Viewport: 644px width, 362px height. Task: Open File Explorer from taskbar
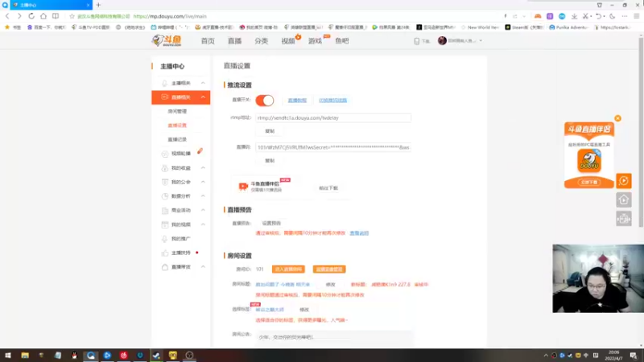pos(25,356)
